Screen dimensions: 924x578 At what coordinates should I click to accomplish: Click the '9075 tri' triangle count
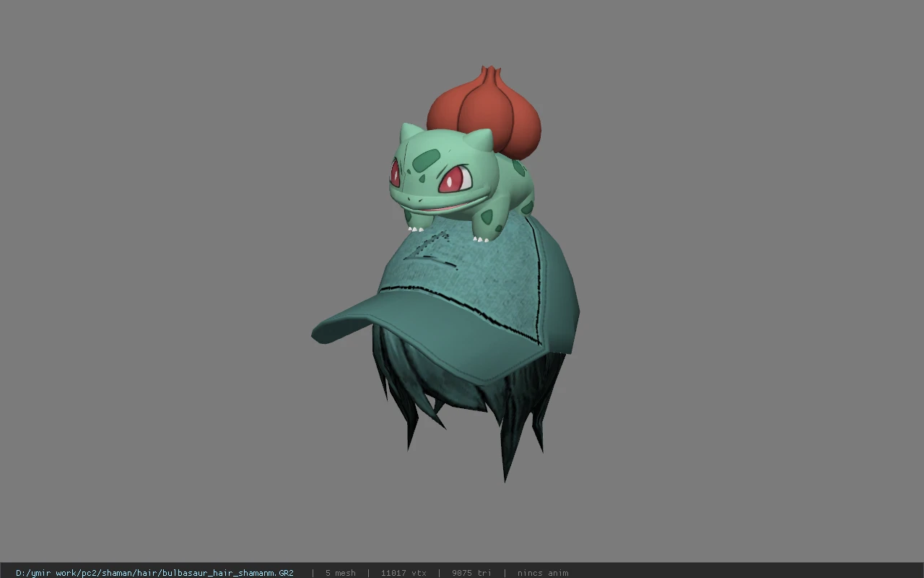coord(471,573)
